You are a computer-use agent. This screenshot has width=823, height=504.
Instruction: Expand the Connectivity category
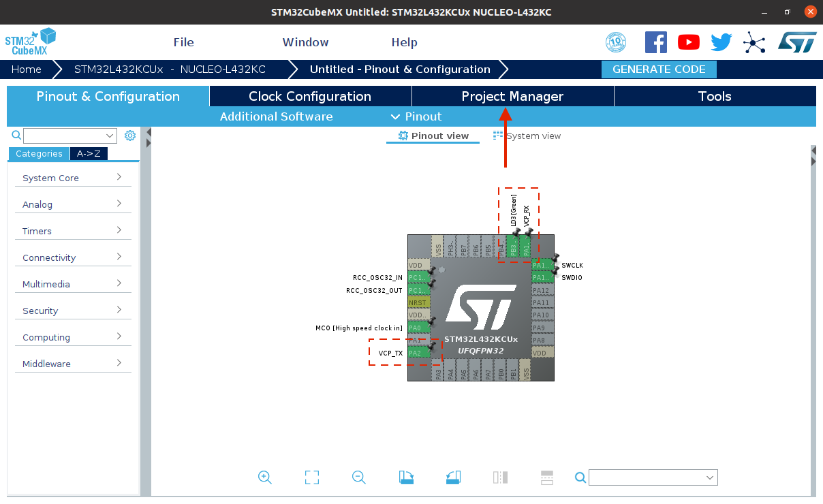click(73, 257)
